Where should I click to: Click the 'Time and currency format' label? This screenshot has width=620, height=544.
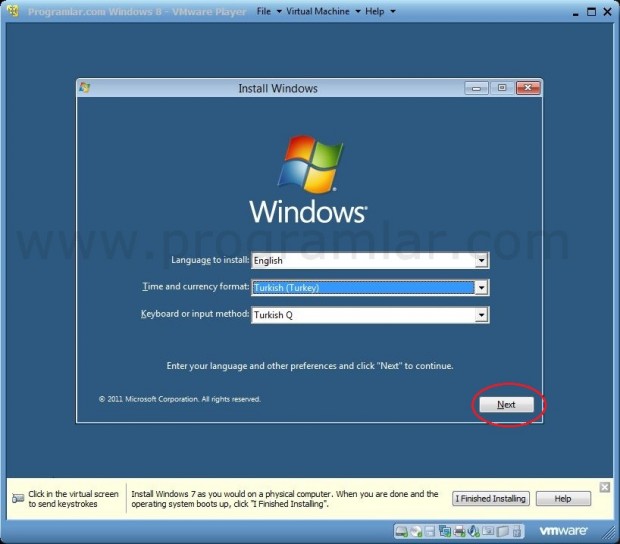(196, 287)
